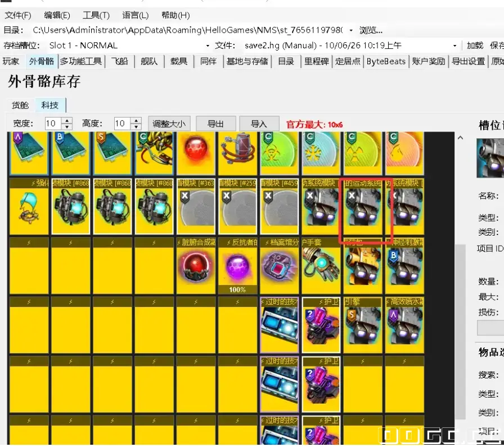Select the glove item with cyan core

coord(321,266)
